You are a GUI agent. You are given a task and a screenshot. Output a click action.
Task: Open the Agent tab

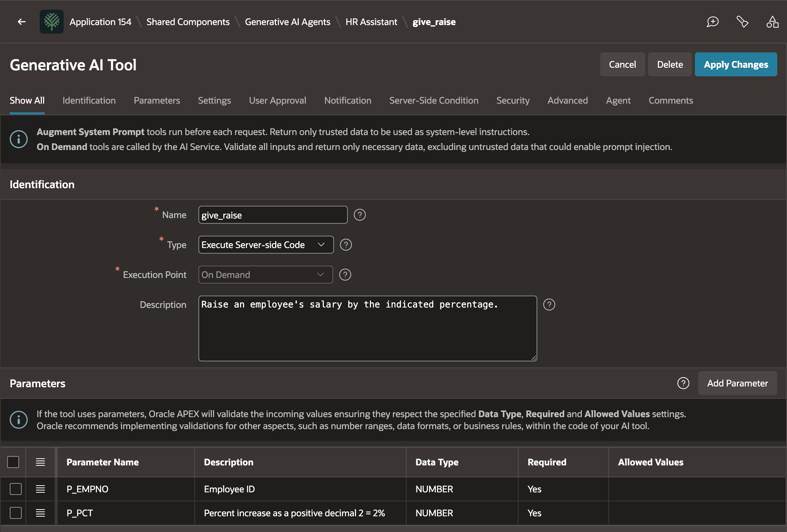(618, 100)
